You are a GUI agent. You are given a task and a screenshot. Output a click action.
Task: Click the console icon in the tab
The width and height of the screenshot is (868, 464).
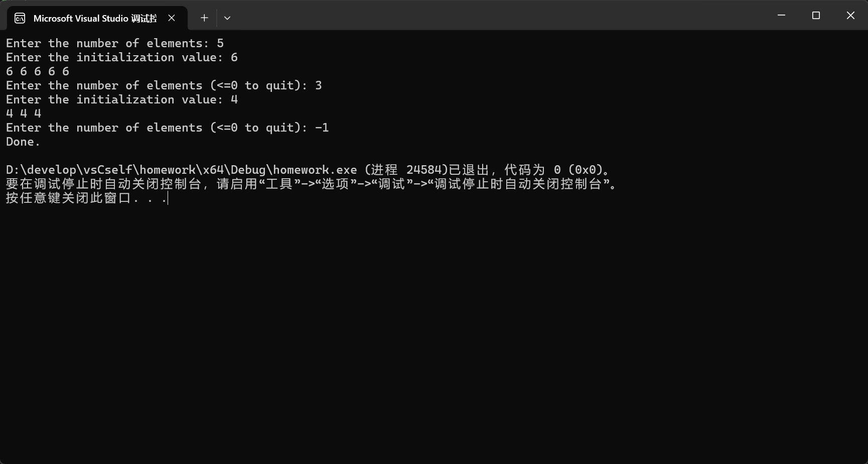click(x=20, y=19)
